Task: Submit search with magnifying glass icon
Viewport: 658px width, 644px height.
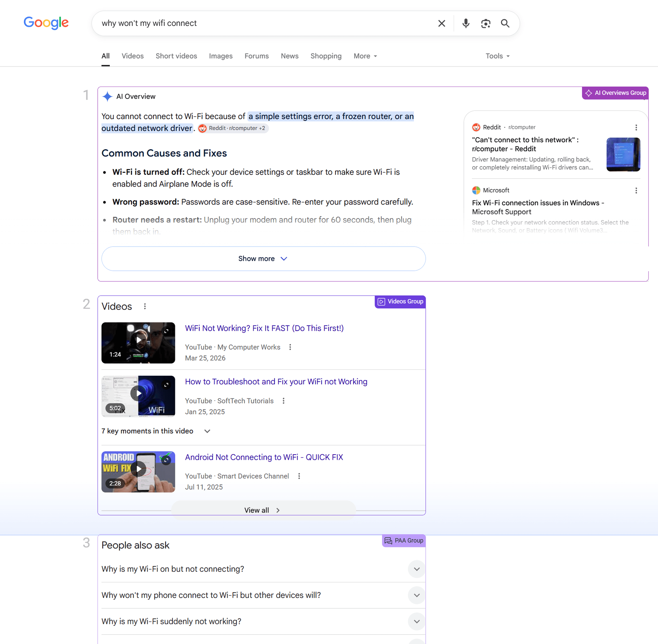Action: (505, 23)
